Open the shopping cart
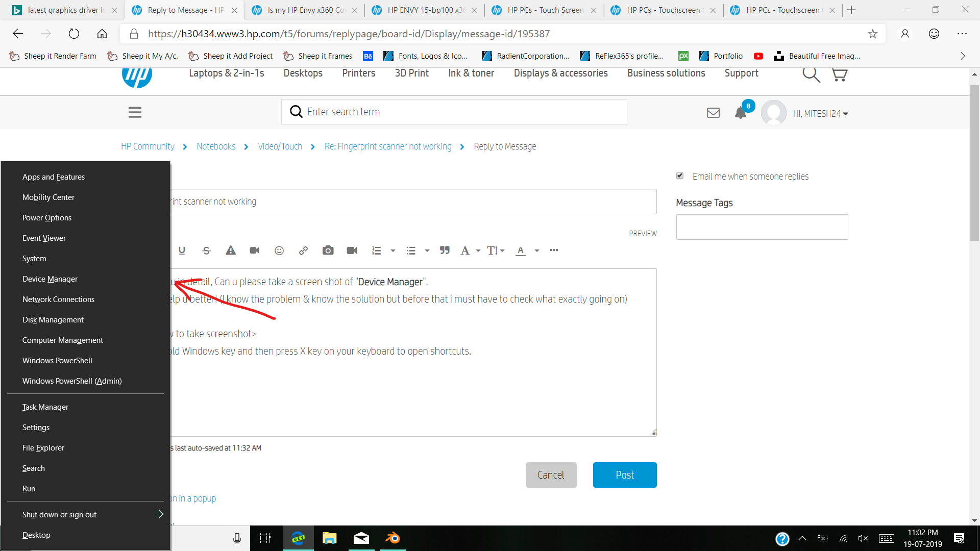Viewport: 980px width, 551px height. tap(839, 74)
